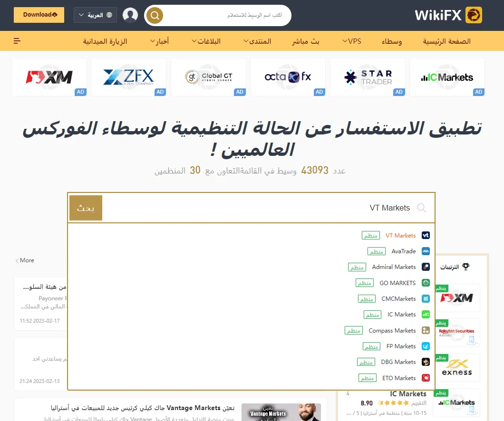504x421 pixels.
Task: Click the 8.90 rating of IC Markets
Action: (367, 403)
